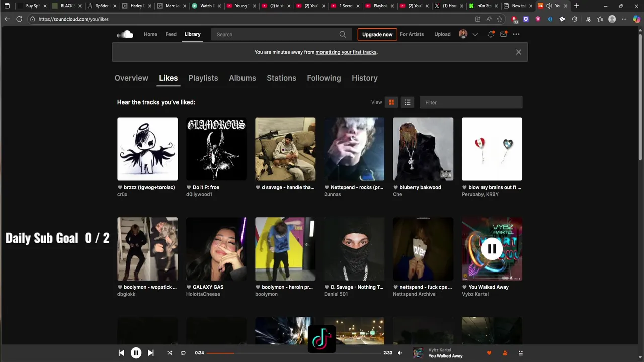Image resolution: width=644 pixels, height=362 pixels.
Task: Seek on the playback progress bar
Action: (294, 353)
